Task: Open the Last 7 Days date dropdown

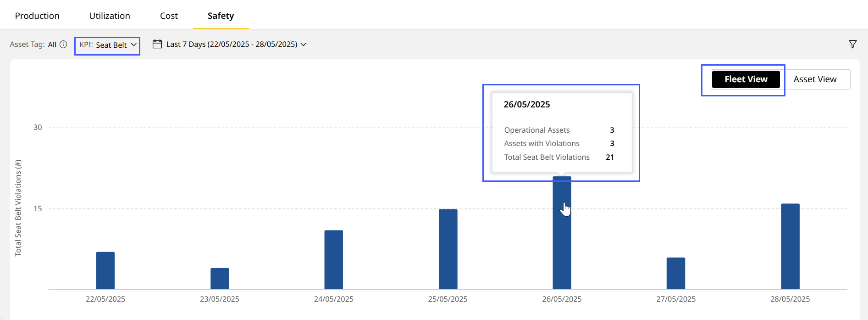Action: (232, 44)
